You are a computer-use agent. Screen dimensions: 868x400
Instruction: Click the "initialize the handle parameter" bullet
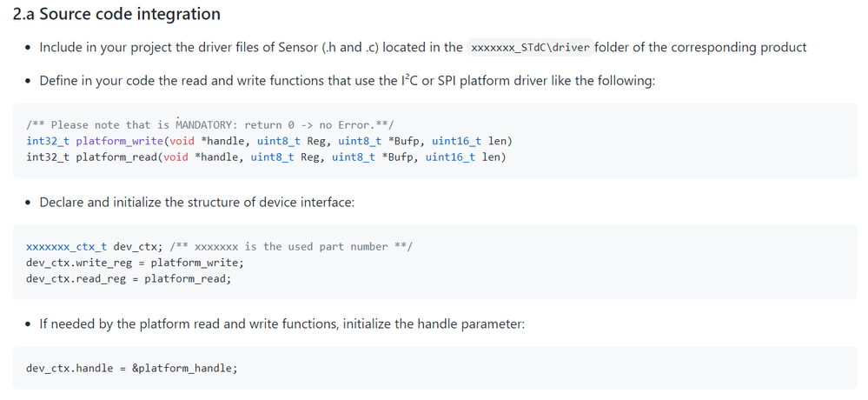282,323
